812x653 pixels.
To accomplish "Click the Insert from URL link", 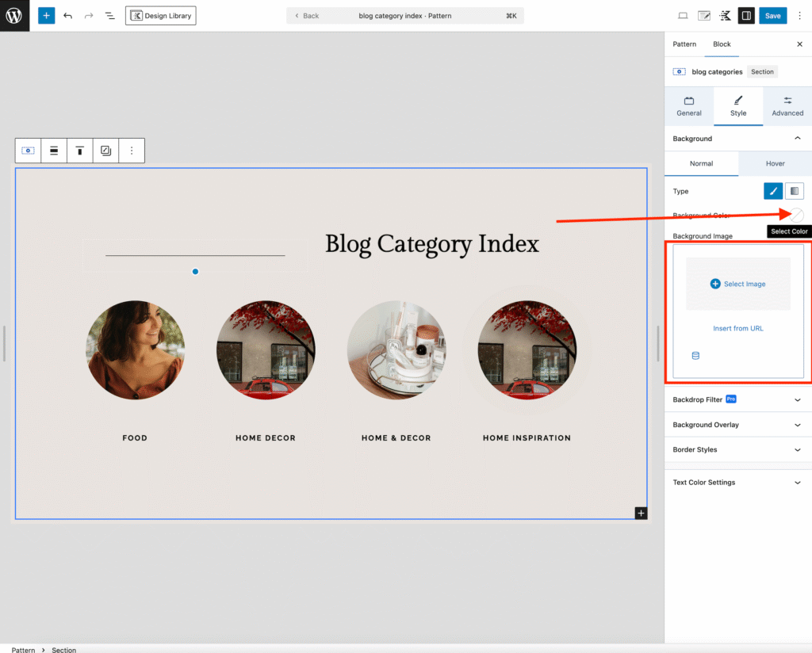I will 737,328.
